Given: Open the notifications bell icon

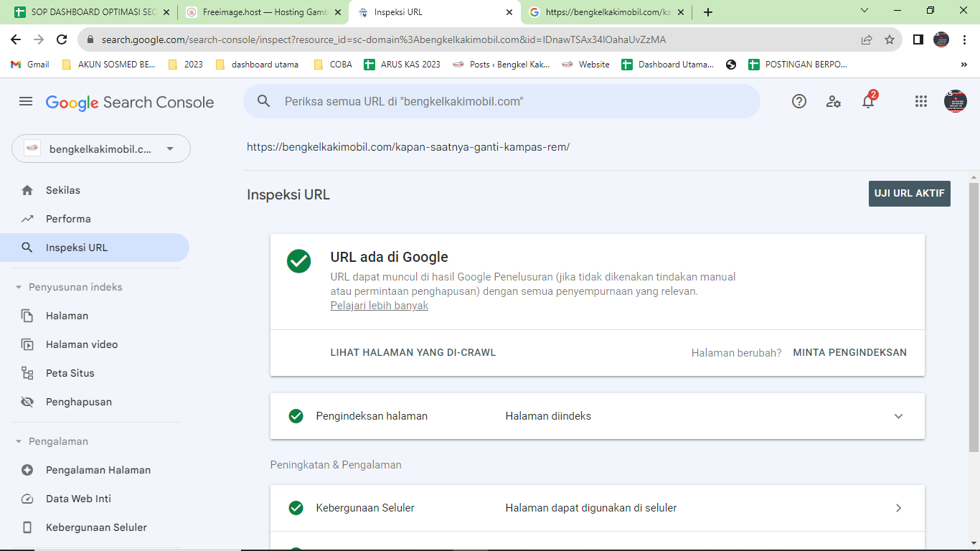Looking at the screenshot, I should click(868, 102).
